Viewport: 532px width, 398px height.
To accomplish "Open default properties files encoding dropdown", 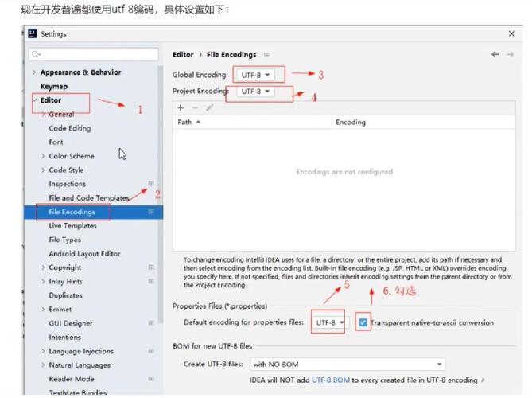I will [330, 322].
